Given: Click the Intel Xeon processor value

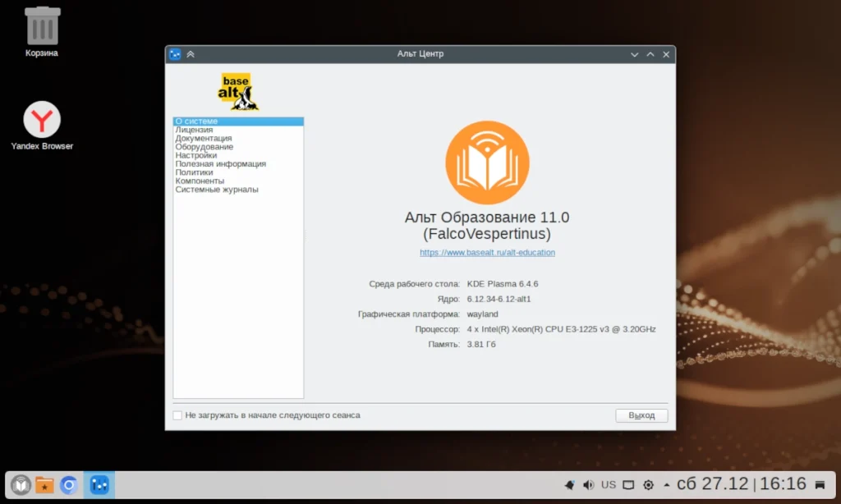Looking at the screenshot, I should [x=561, y=329].
